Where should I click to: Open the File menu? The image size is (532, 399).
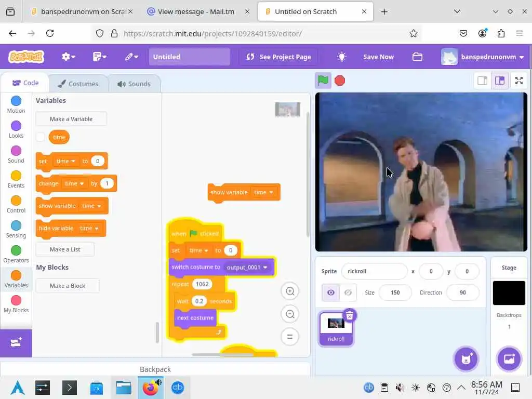tap(99, 57)
